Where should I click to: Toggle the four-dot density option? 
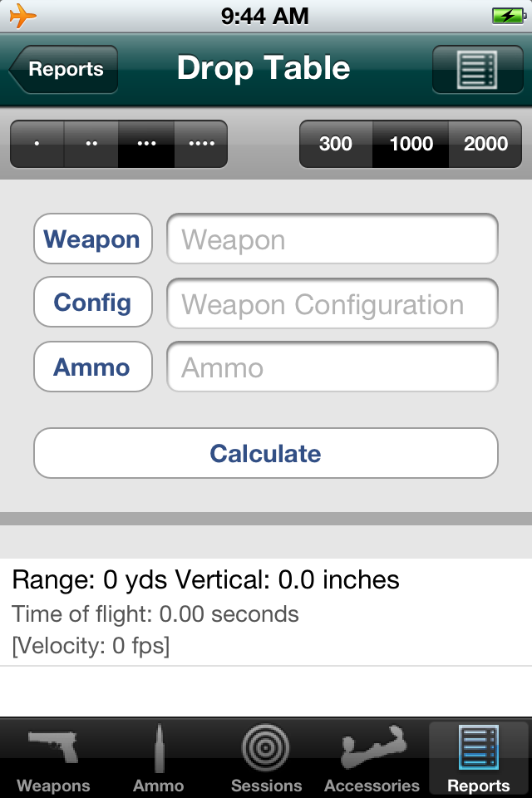coord(199,143)
